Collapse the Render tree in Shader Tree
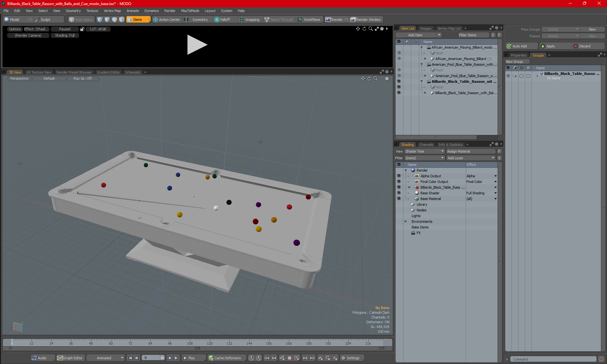The height and width of the screenshot is (364, 607). (x=406, y=170)
